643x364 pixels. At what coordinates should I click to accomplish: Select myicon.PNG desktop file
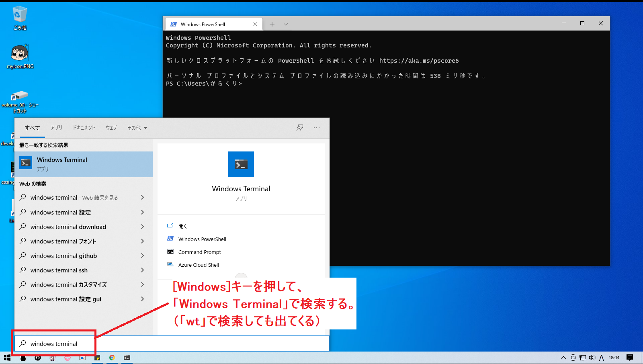[x=20, y=57]
